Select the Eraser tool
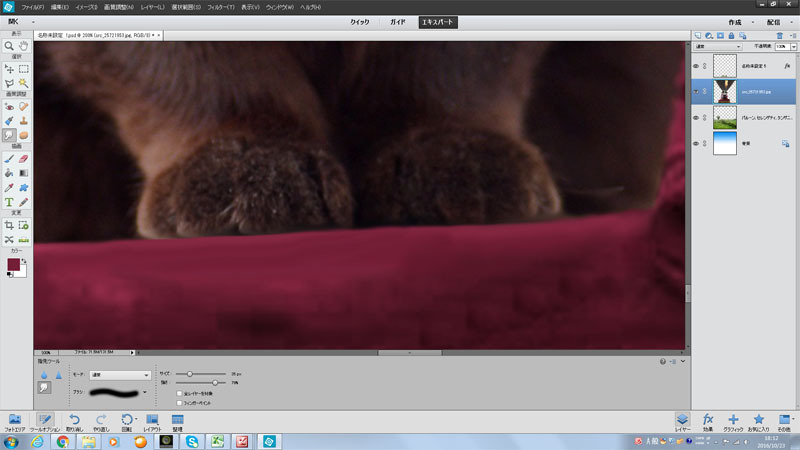This screenshot has width=800, height=450. [x=23, y=159]
